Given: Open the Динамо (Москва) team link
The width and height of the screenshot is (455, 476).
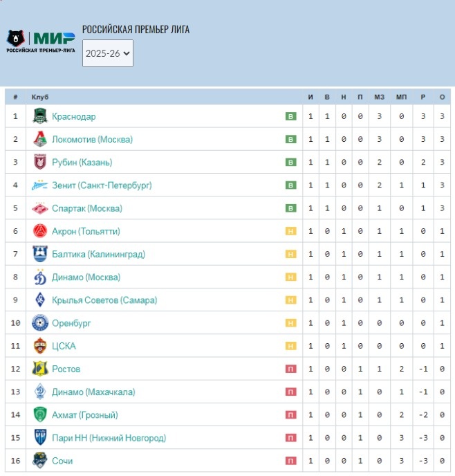Looking at the screenshot, I should [x=86, y=277].
